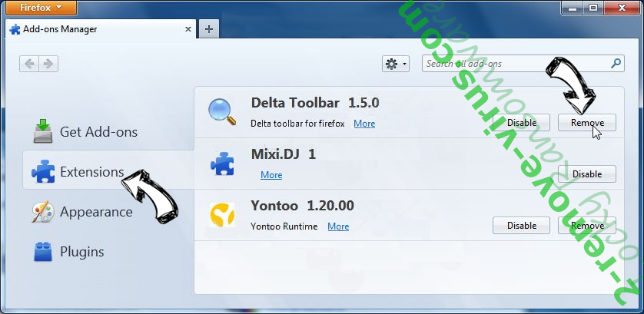Select the Yontoo 1.20.00 title
Viewport: 644px width, 314px height.
[302, 206]
